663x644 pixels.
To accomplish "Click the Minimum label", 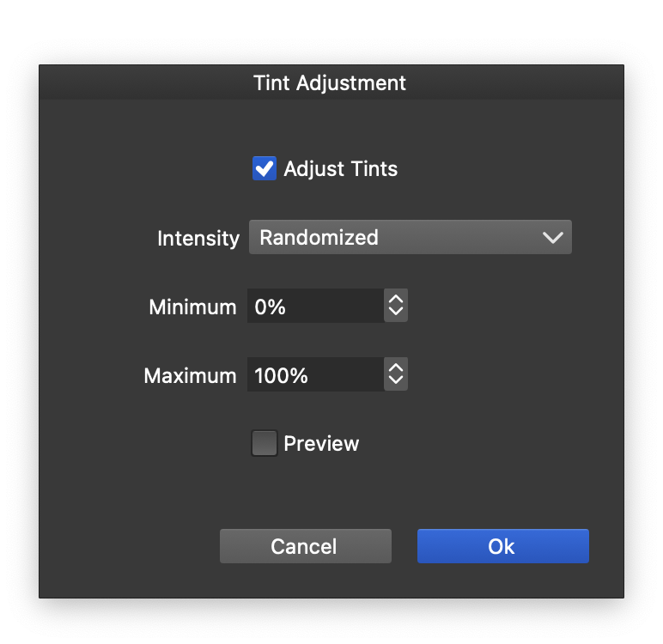I will pyautogui.click(x=192, y=307).
